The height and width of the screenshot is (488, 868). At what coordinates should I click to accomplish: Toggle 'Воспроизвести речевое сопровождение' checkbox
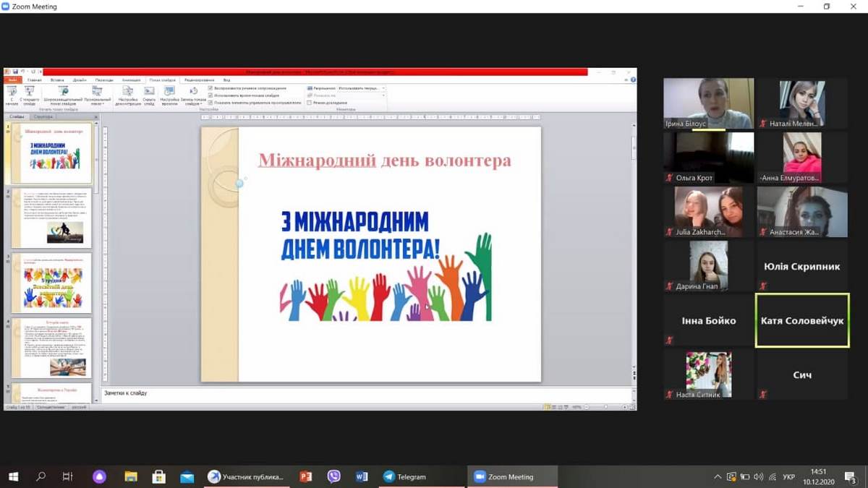tap(210, 88)
